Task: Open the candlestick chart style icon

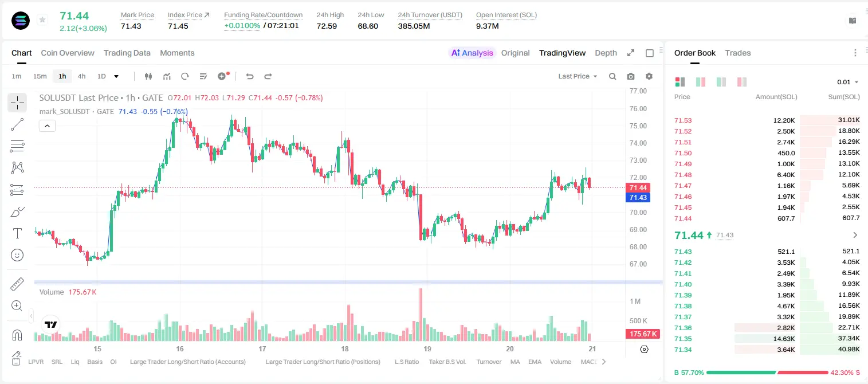Action: (x=148, y=76)
